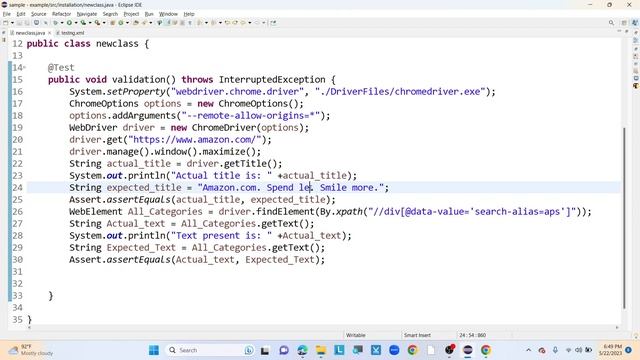Switch to the testing.xml editor tab

(70, 33)
